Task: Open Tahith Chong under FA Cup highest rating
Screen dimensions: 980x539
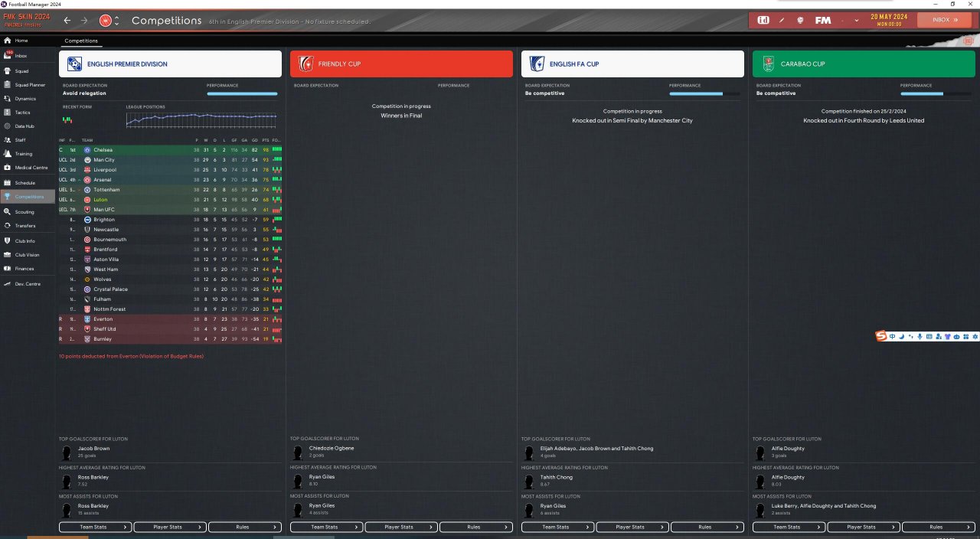Action: click(x=555, y=477)
